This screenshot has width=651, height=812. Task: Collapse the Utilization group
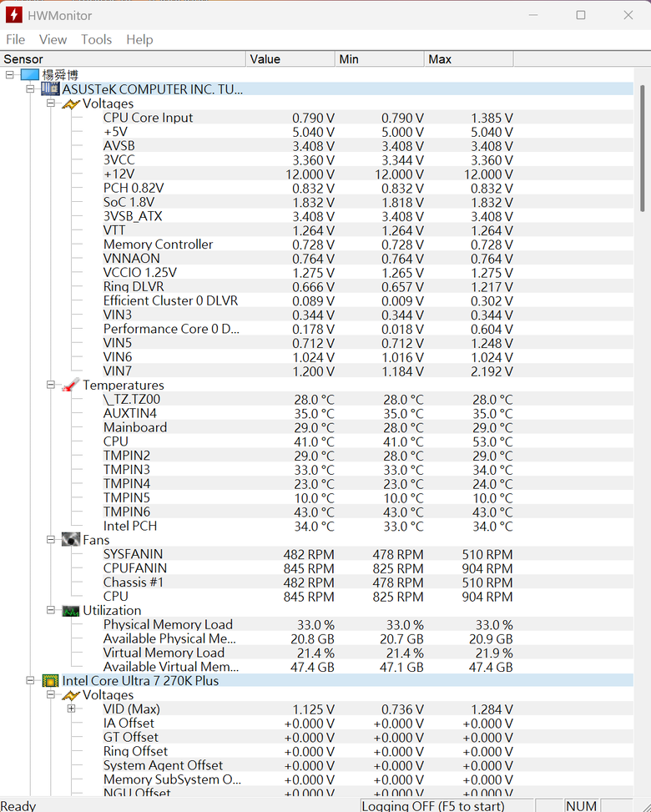click(51, 610)
